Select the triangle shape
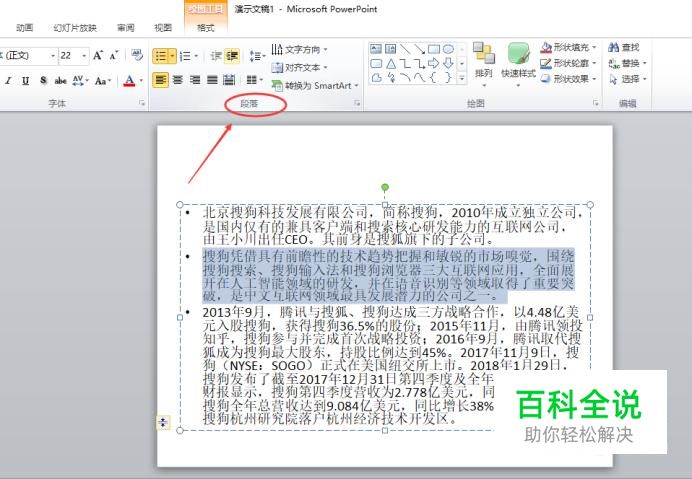 [391, 64]
